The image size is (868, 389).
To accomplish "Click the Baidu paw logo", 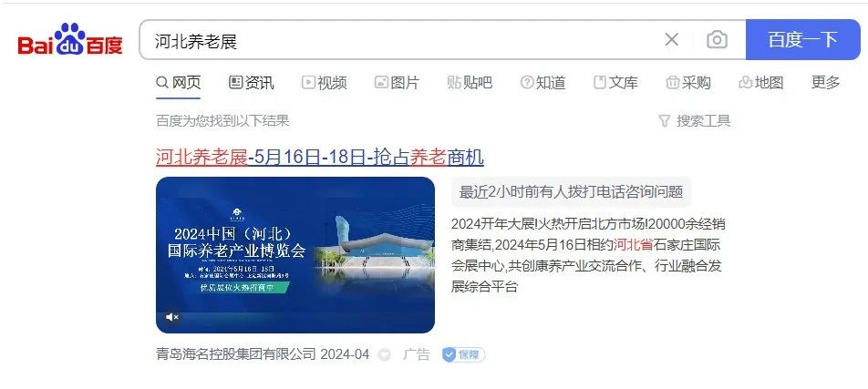I will tap(70, 39).
